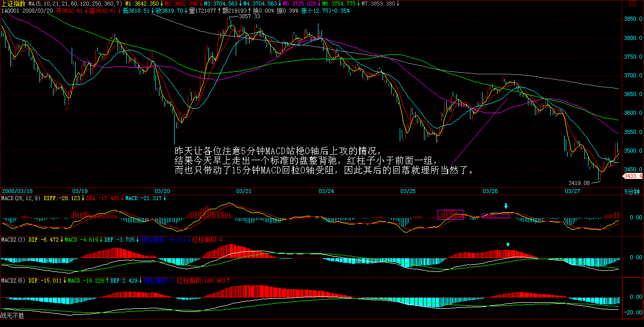Click the 3857.33 high price marker
644x327 pixels.
(249, 17)
